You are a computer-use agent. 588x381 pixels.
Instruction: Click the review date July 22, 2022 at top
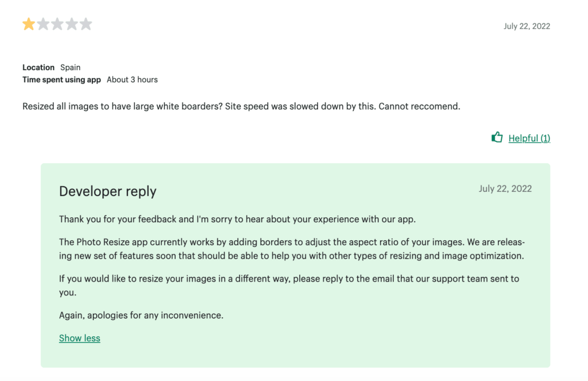pos(527,26)
